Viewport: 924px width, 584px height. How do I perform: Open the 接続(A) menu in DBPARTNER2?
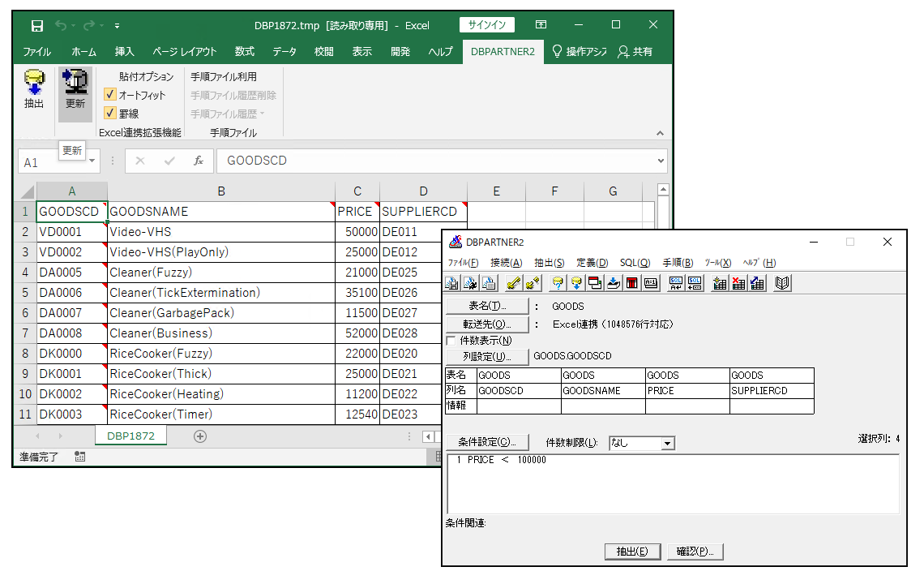point(507,263)
